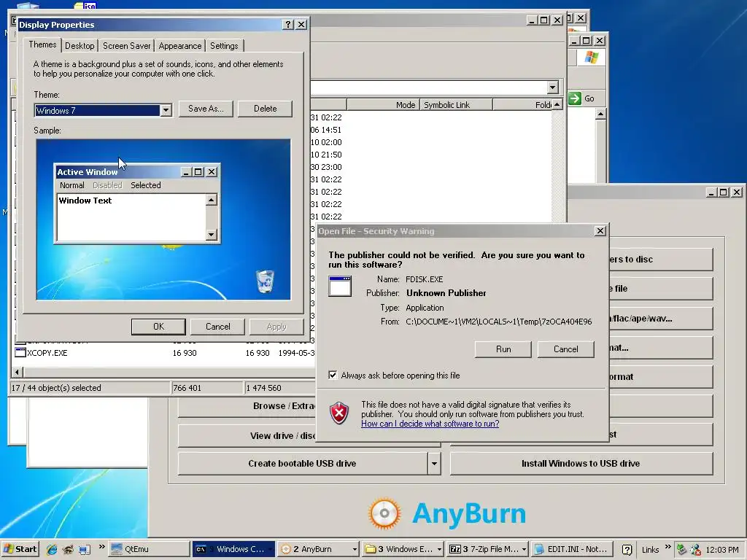Select the XCOPY.EXE file row
Screen dimensions: 747x560
[164, 353]
